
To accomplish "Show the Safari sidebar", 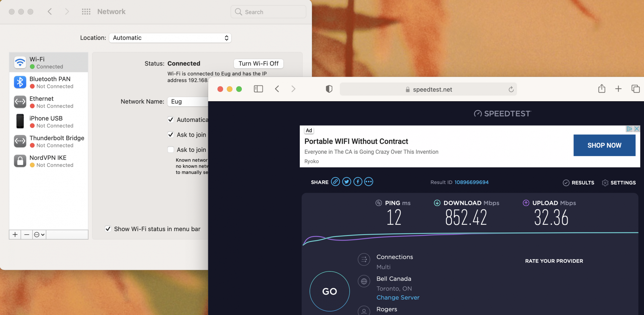I will click(x=258, y=89).
